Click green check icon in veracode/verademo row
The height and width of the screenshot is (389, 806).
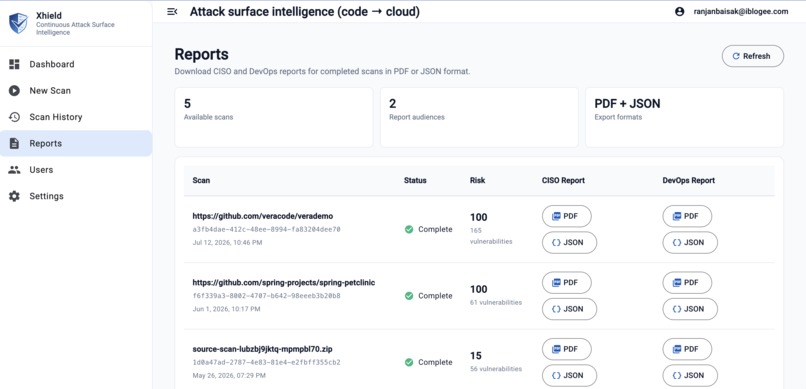pyautogui.click(x=409, y=229)
